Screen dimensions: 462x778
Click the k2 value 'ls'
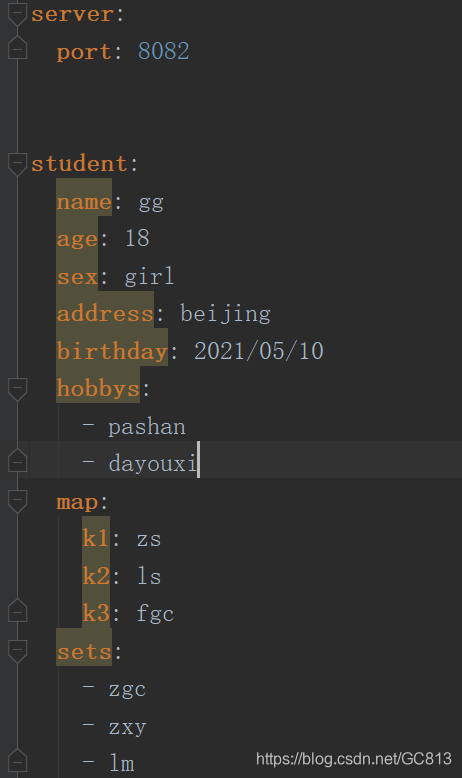point(149,576)
